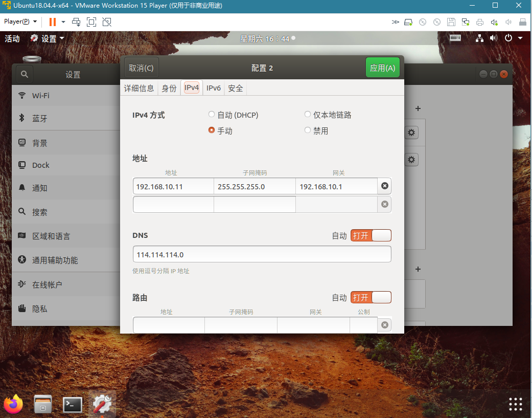
Task: Select 通知 in Settings sidebar
Action: coord(66,188)
